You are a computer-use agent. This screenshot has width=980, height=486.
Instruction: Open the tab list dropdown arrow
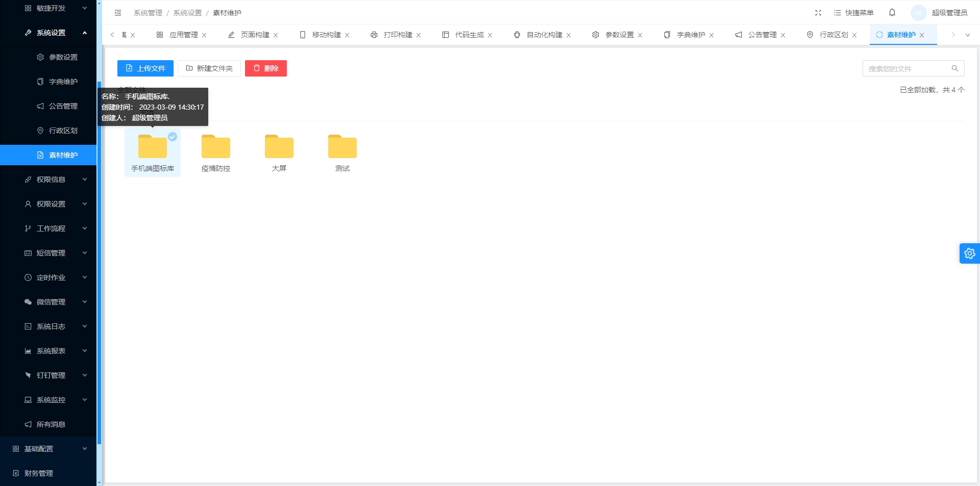click(x=967, y=35)
